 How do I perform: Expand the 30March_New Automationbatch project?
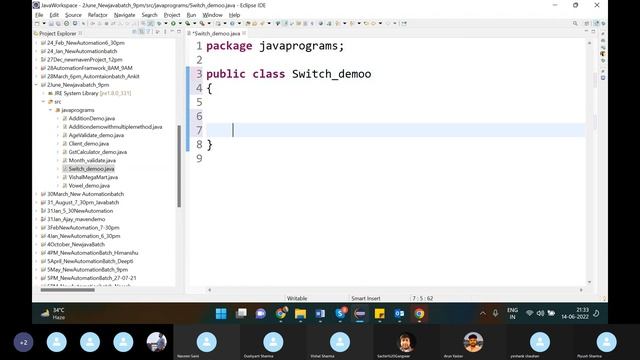click(x=36, y=194)
